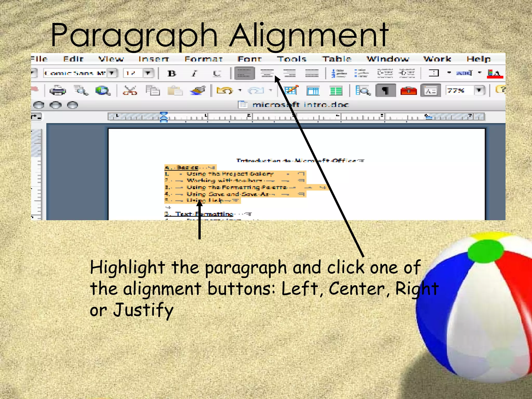Open the Help menu
Image resolution: width=532 pixels, height=399 pixels.
[478, 59]
